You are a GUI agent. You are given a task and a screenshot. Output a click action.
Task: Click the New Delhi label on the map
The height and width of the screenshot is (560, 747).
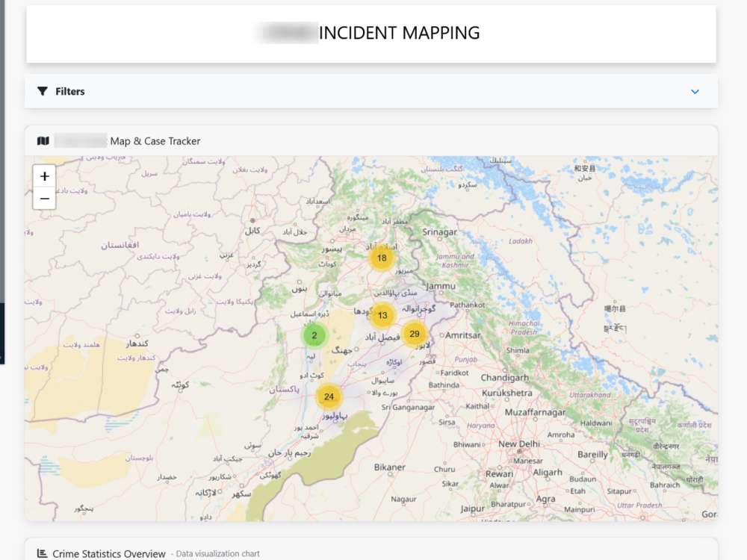click(x=519, y=444)
